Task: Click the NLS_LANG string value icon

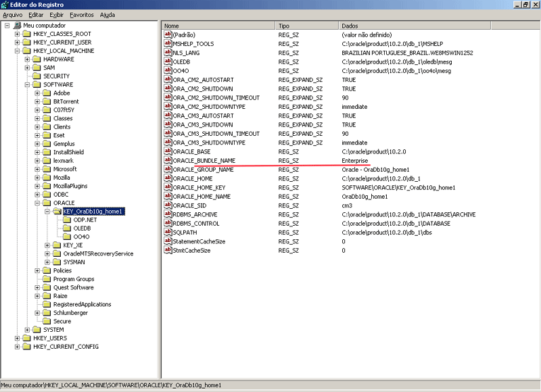Action: point(168,53)
